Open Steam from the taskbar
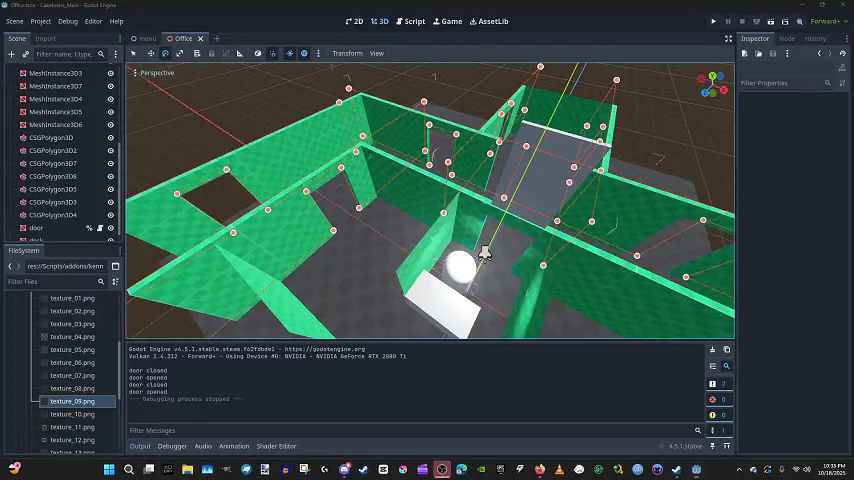854x480 pixels. point(363,469)
